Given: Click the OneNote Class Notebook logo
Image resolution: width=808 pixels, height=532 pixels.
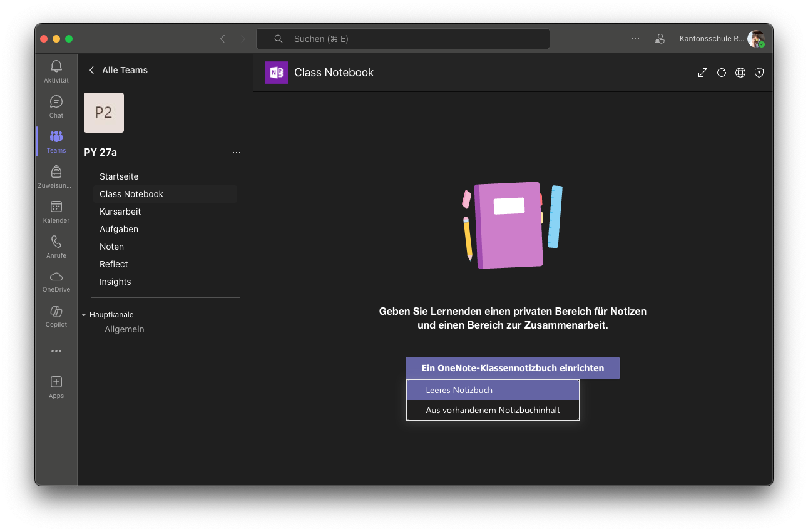Looking at the screenshot, I should (x=277, y=73).
